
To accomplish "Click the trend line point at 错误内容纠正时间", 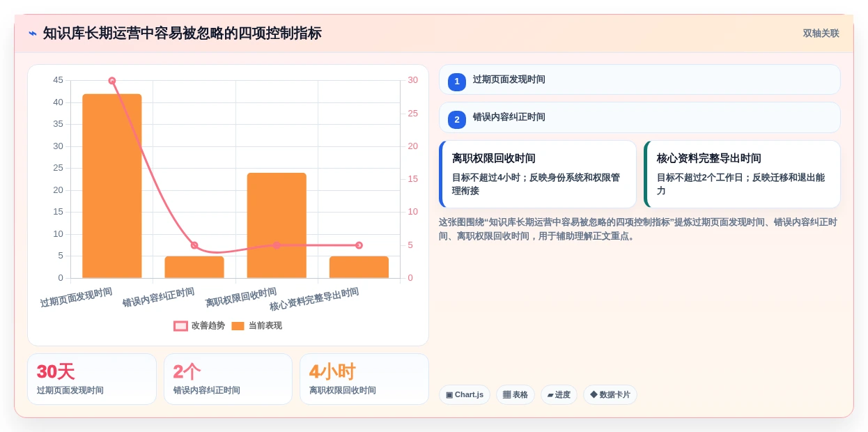I will [194, 245].
